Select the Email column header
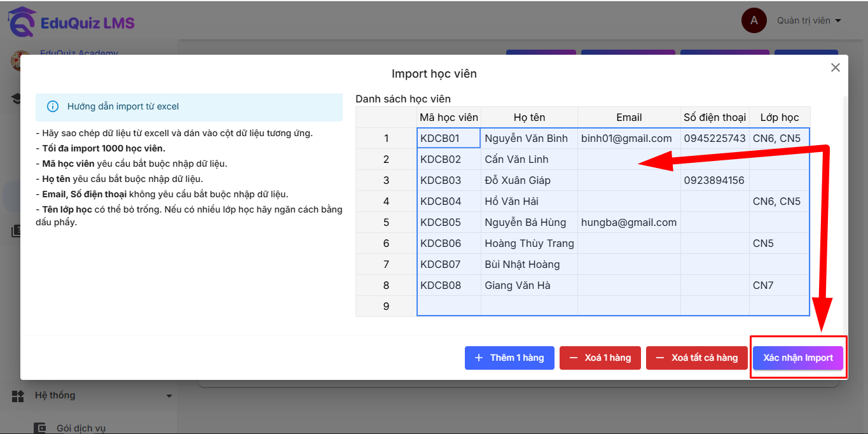868x434 pixels. pyautogui.click(x=629, y=117)
